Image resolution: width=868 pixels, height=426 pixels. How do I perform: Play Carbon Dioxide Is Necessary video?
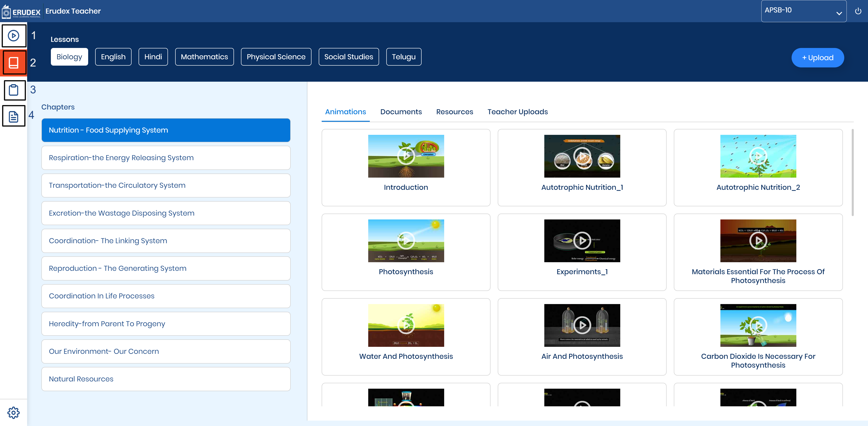pyautogui.click(x=758, y=325)
